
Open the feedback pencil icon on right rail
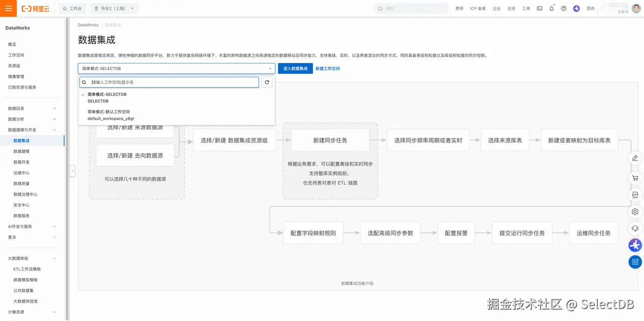pos(635,158)
